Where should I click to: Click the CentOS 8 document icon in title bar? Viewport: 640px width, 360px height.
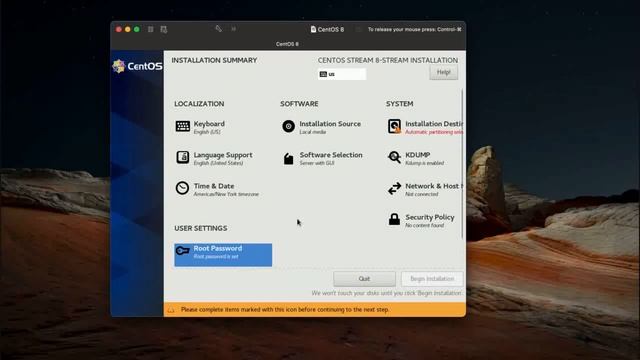click(313, 29)
